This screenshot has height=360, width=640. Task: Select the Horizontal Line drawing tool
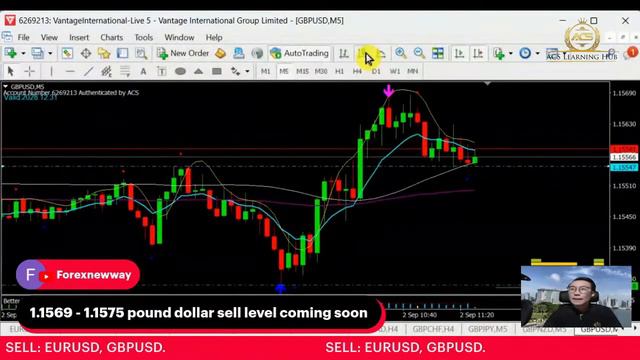[x=70, y=71]
